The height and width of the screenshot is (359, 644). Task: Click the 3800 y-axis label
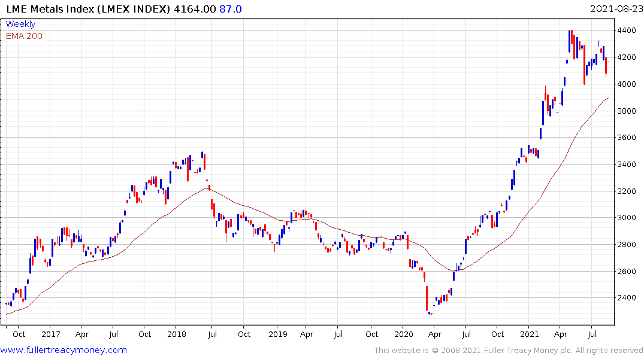point(627,111)
